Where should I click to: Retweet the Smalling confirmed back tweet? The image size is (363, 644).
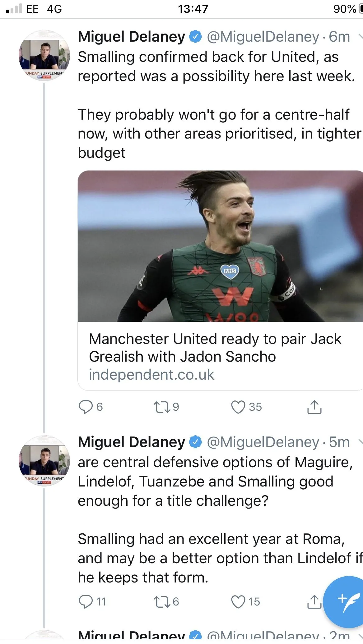pyautogui.click(x=161, y=407)
